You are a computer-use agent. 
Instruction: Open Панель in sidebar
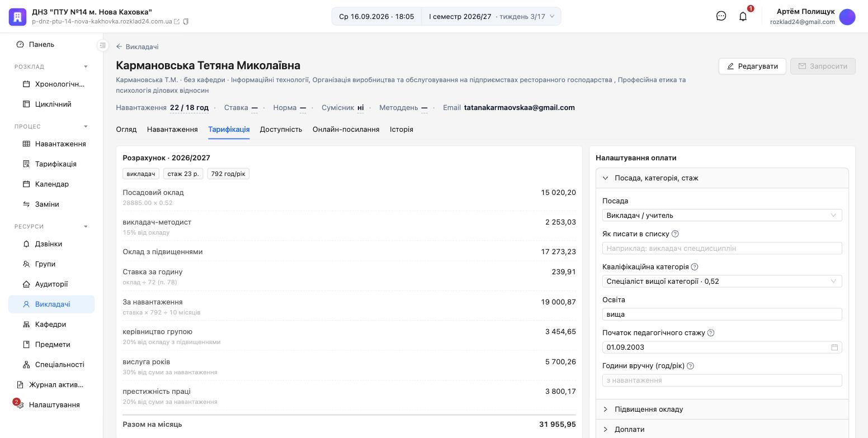tap(51, 45)
